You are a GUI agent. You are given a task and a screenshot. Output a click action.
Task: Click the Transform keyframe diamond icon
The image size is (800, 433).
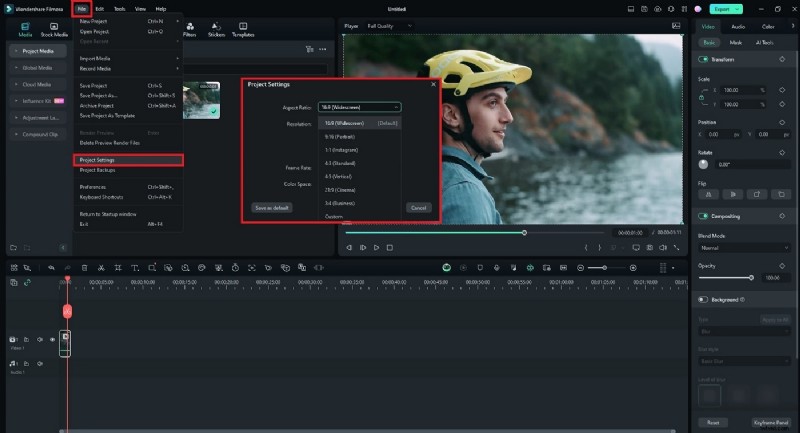point(782,60)
